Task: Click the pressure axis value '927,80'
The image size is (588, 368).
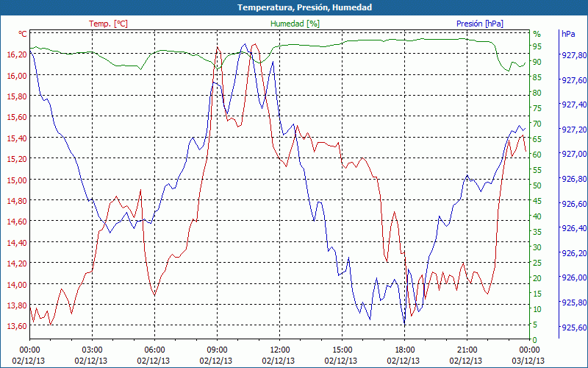Action: coord(573,55)
